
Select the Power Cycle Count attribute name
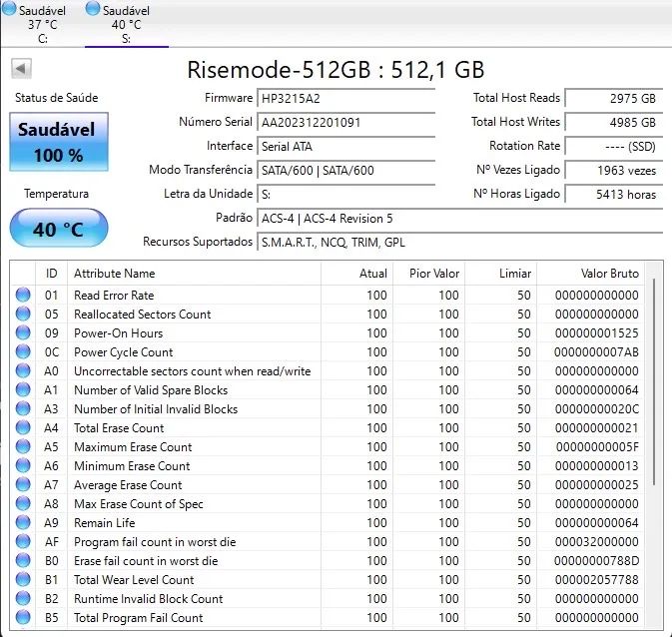pyautogui.click(x=124, y=352)
